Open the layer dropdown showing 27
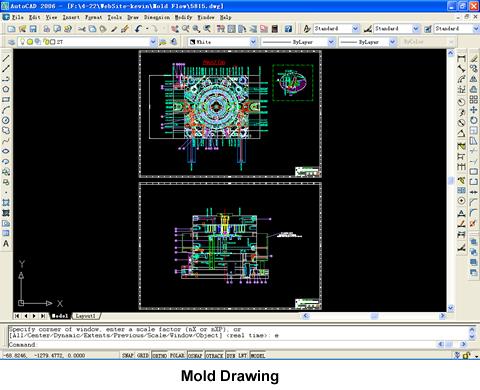Image resolution: width=480 pixels, height=390 pixels. click(x=87, y=42)
